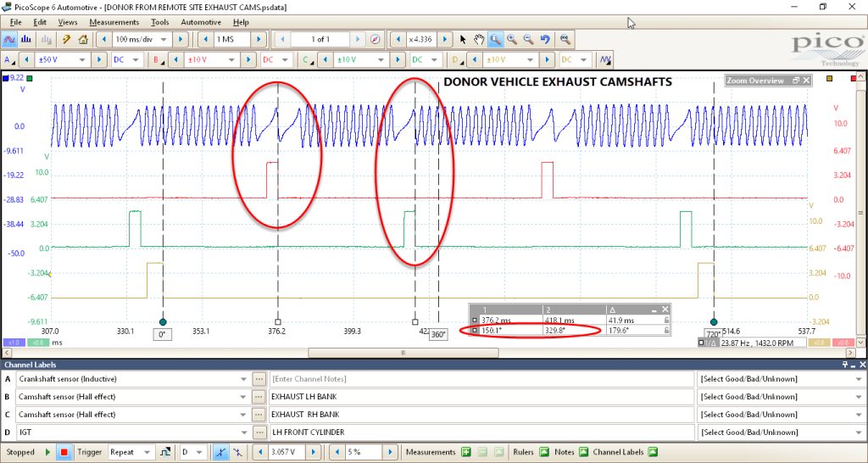Toggle Notes panel green icon

(583, 453)
